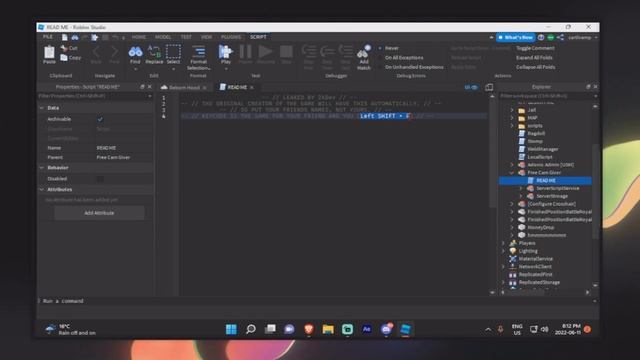Click the Format Selection icon
This screenshot has width=640, height=360.
(x=198, y=52)
